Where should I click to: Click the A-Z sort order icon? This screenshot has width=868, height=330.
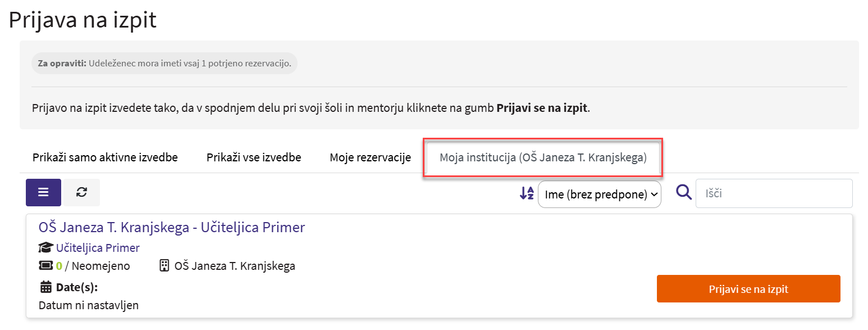[527, 193]
